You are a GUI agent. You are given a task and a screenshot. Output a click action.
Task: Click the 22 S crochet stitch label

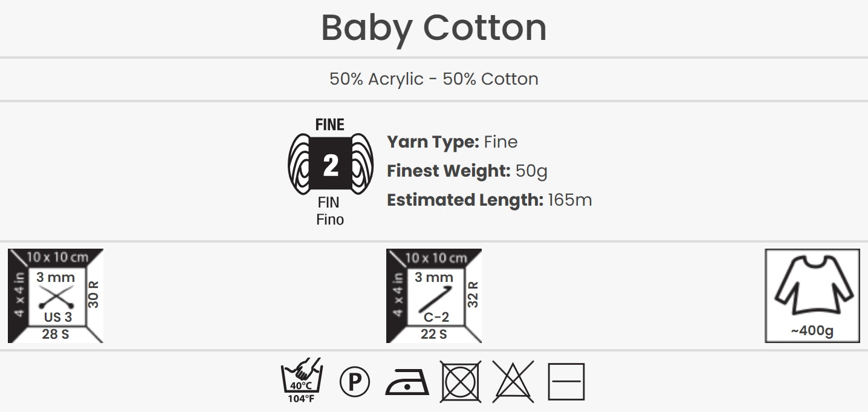point(434,334)
